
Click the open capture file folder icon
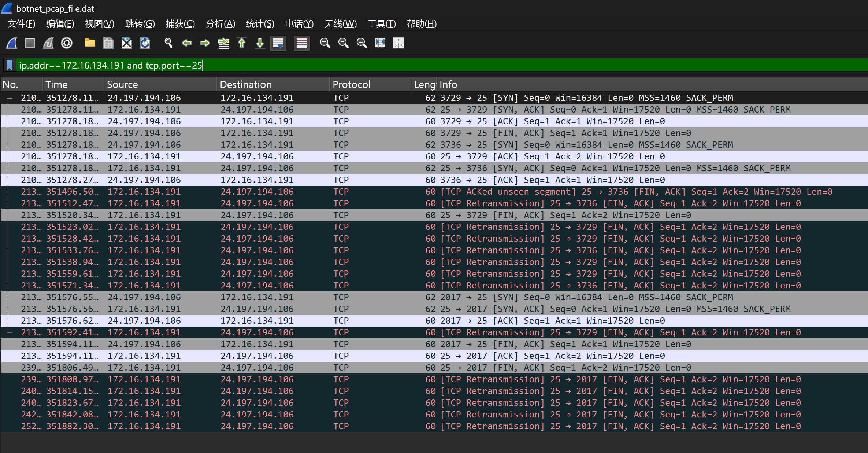point(90,43)
